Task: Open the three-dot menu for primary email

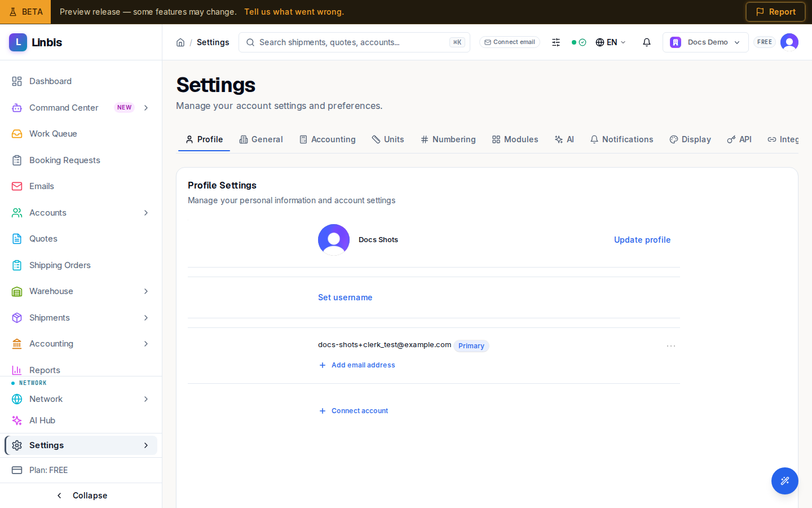Action: 671,346
